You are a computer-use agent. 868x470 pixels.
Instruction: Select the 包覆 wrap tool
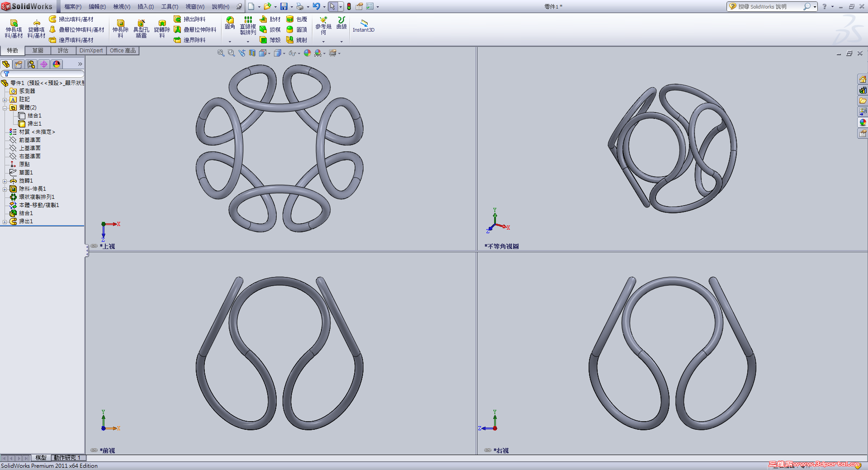click(297, 19)
